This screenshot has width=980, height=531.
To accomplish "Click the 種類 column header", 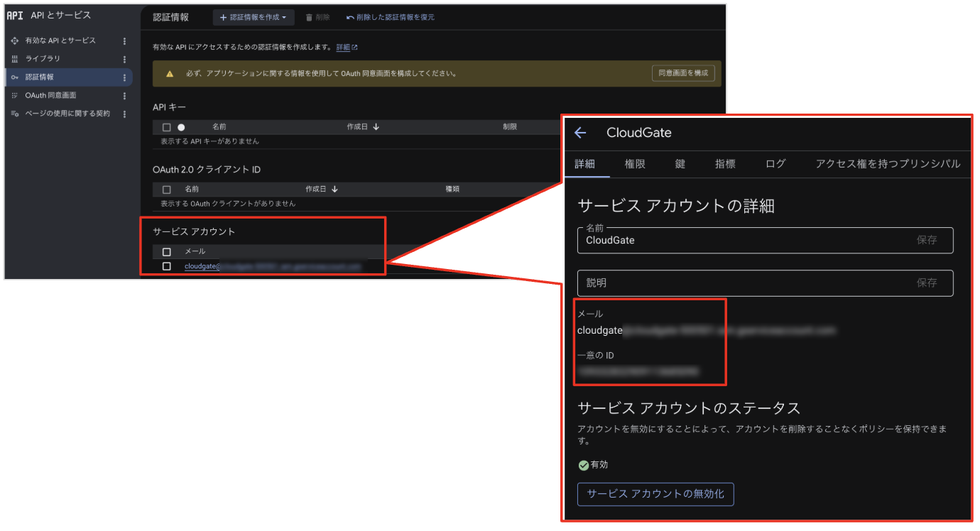I will (x=452, y=190).
